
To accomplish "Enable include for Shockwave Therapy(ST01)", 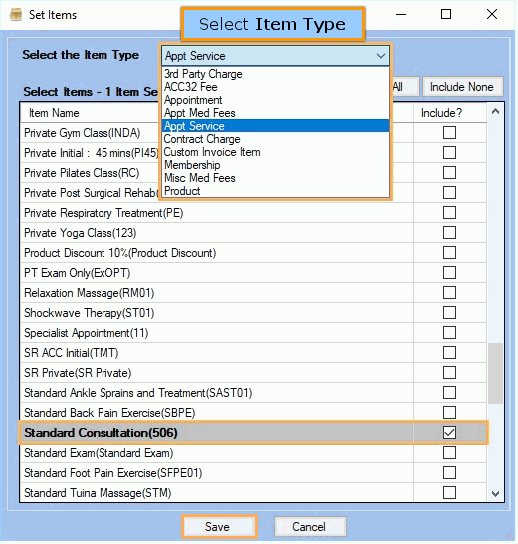I will pyautogui.click(x=449, y=313).
